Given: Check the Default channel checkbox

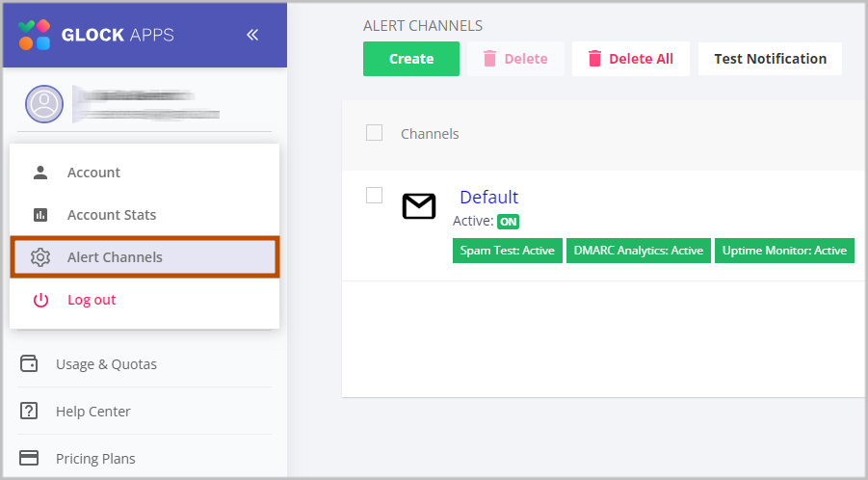Looking at the screenshot, I should (x=375, y=196).
